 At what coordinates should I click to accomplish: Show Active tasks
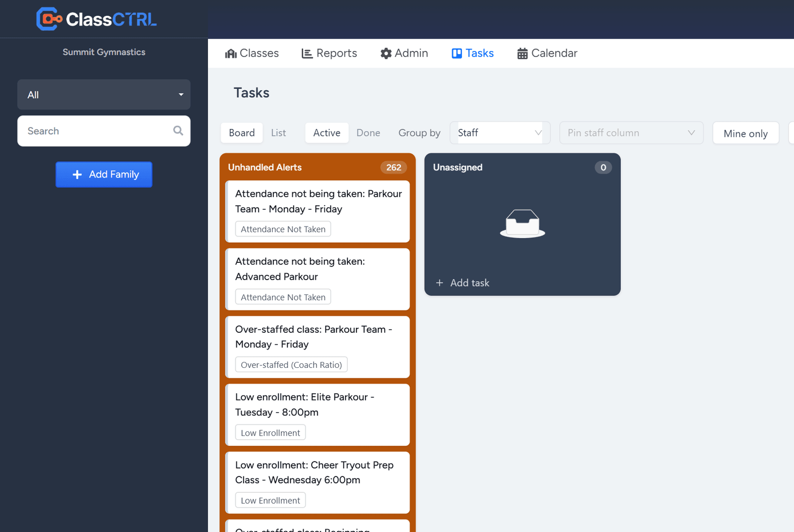(327, 133)
